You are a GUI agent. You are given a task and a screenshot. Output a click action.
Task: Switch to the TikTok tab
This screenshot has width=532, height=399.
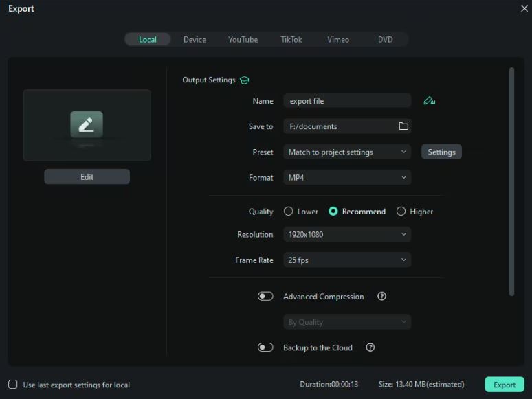point(291,39)
